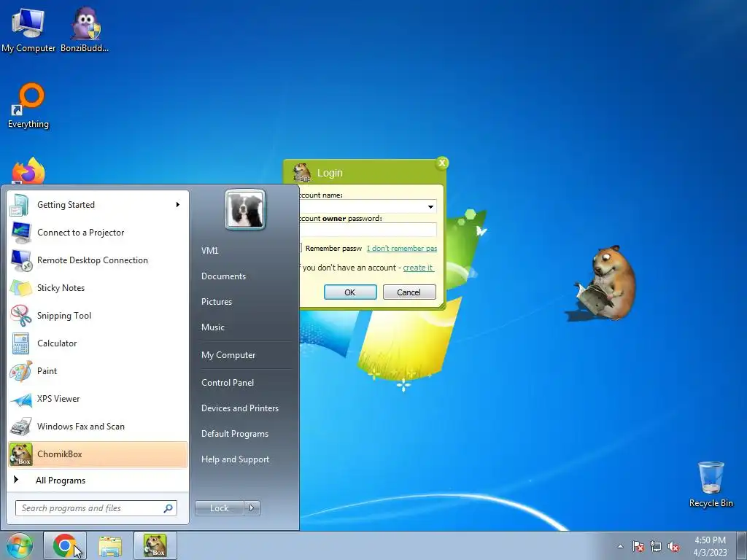This screenshot has height=560, width=747.
Task: Select the Calculator label in Start menu
Action: (x=57, y=343)
